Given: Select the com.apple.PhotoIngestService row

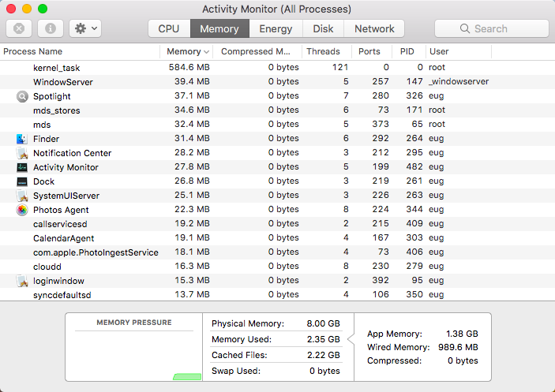Looking at the screenshot, I should pyautogui.click(x=278, y=252).
